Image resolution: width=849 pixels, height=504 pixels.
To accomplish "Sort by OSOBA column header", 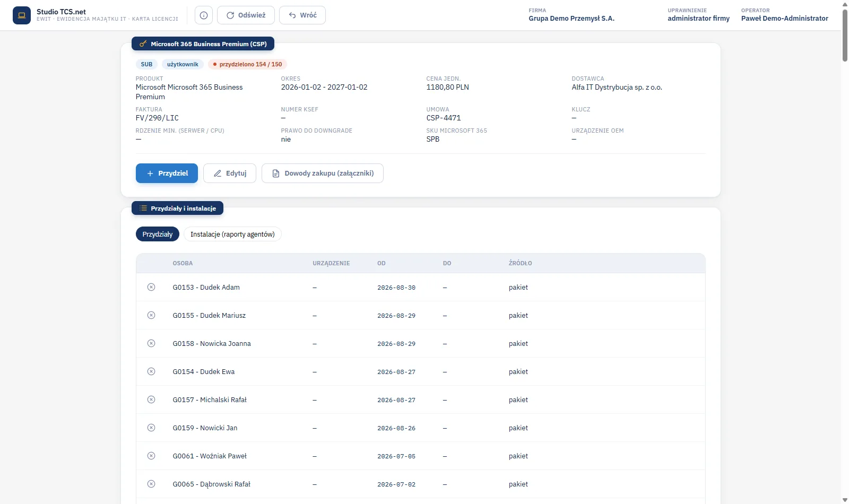I will click(183, 263).
